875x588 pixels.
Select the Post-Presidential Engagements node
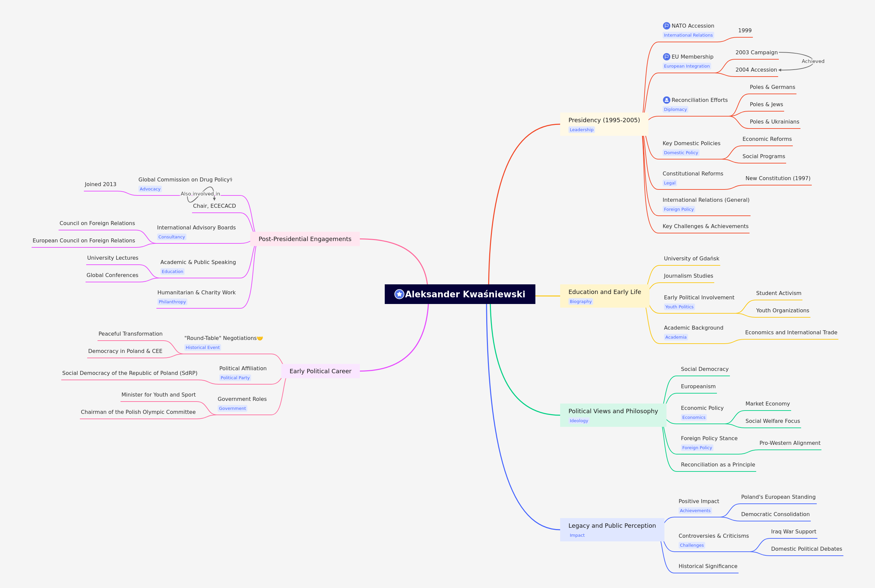coord(305,239)
